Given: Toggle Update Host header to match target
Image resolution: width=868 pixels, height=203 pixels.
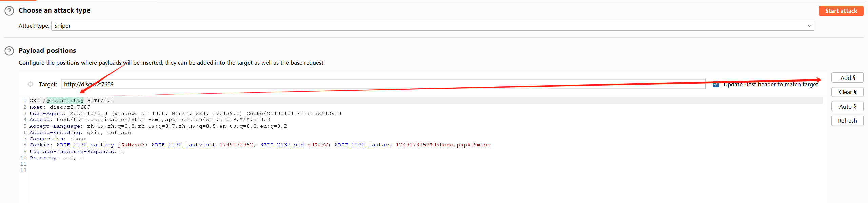Looking at the screenshot, I should pyautogui.click(x=716, y=84).
